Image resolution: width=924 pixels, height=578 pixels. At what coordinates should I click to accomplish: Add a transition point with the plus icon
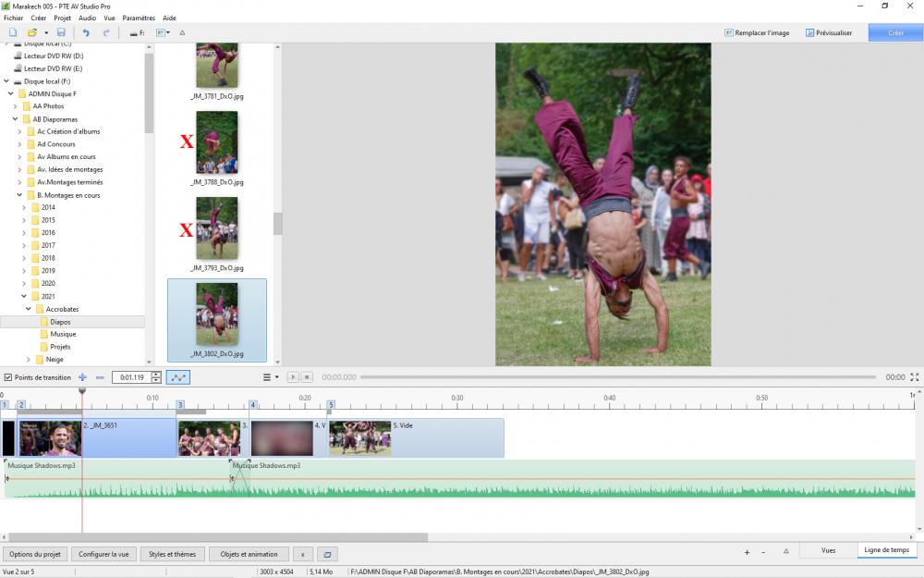pyautogui.click(x=82, y=377)
